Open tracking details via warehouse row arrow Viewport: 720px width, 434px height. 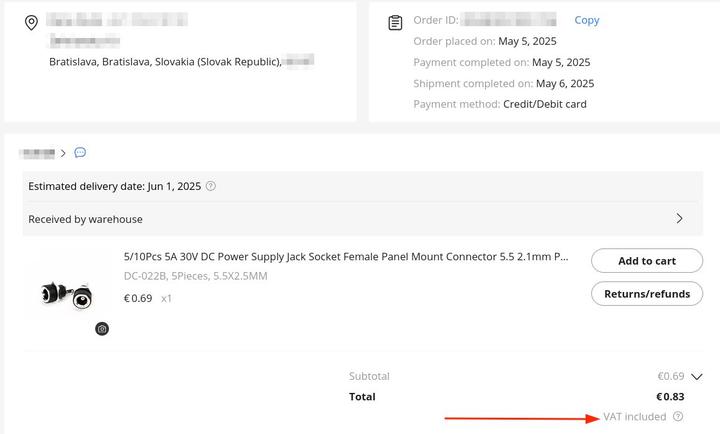click(x=680, y=219)
